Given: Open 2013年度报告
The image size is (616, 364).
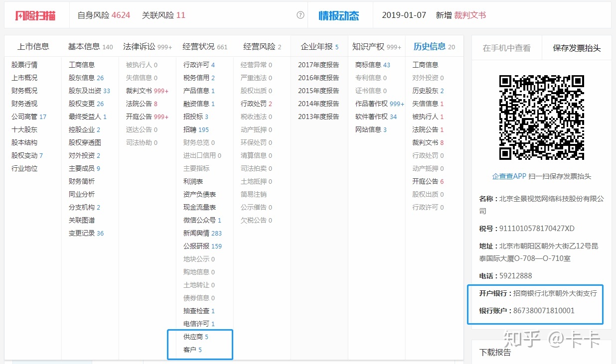Looking at the screenshot, I should tap(318, 117).
